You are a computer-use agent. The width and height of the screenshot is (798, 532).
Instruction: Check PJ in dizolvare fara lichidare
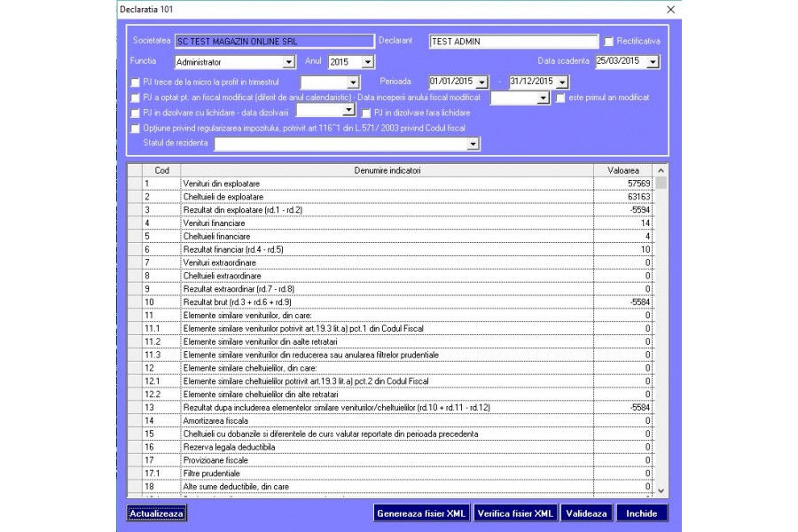tap(365, 113)
